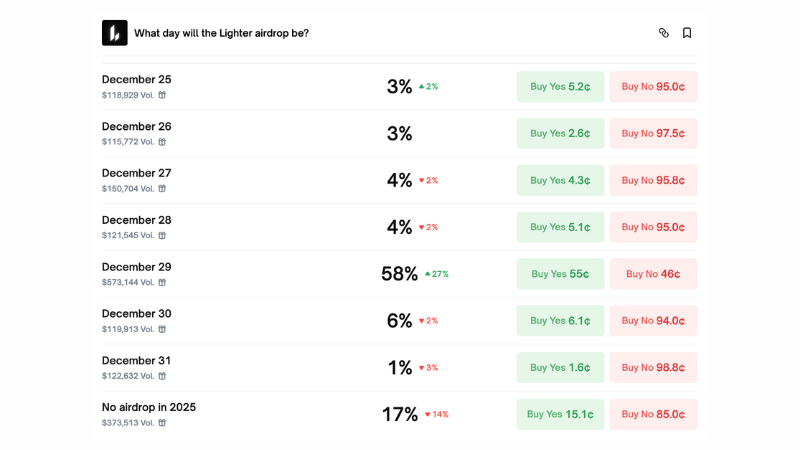Click the rewards icon beside December 25 volume
The width and height of the screenshot is (800, 450).
tap(162, 95)
